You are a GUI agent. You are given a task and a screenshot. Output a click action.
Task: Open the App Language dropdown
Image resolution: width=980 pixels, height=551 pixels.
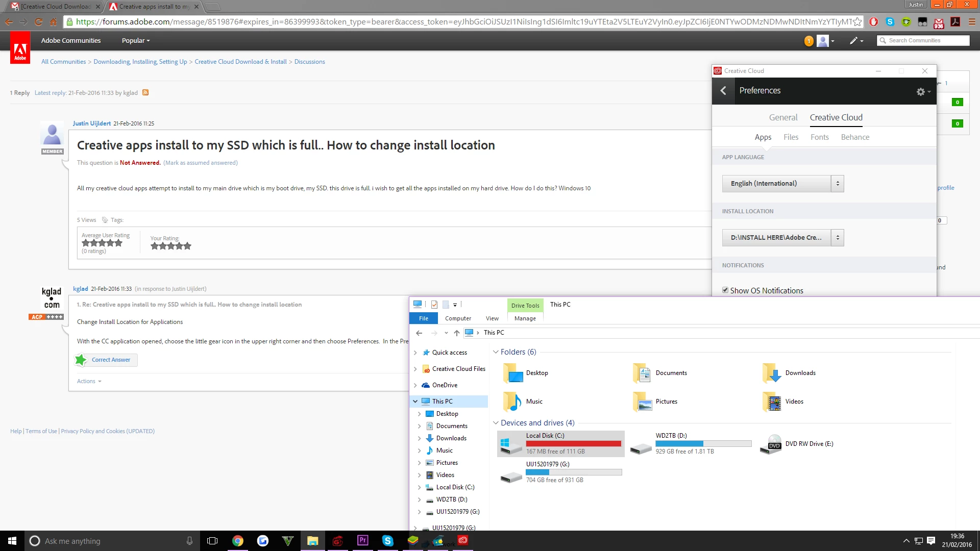tap(783, 184)
